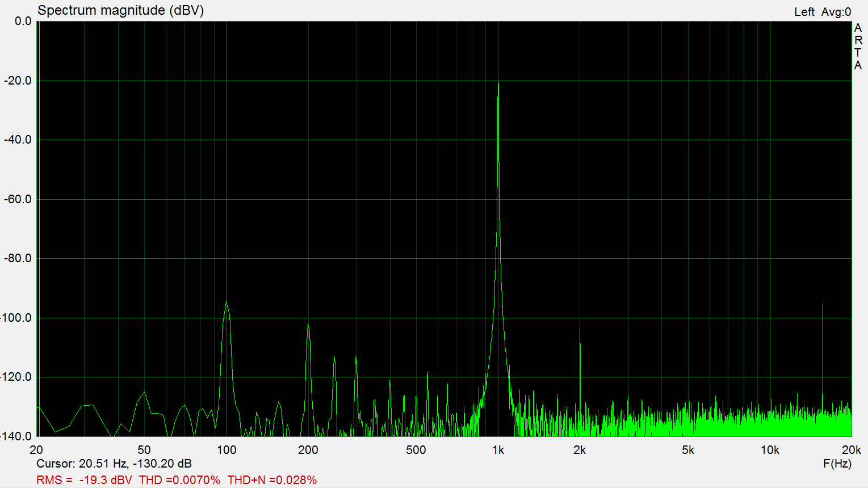Click the 5k frequency axis label
The width and height of the screenshot is (868, 488).
point(688,450)
